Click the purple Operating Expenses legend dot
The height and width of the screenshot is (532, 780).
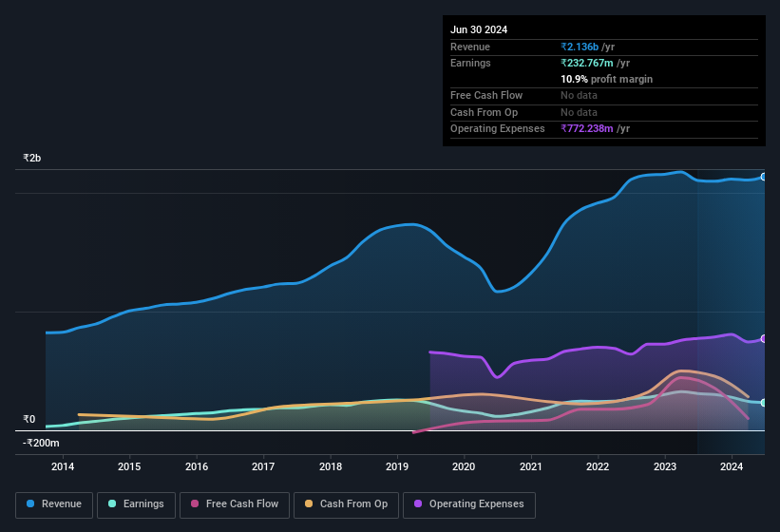pos(418,503)
